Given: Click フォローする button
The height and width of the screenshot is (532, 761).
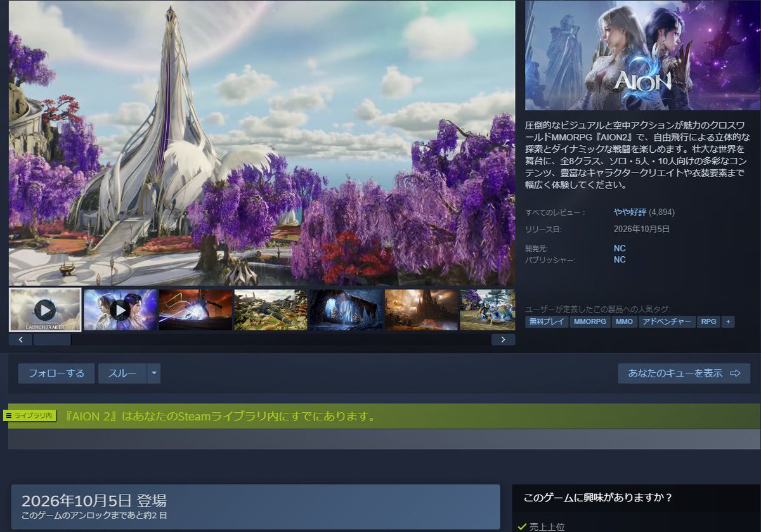Looking at the screenshot, I should pyautogui.click(x=56, y=373).
